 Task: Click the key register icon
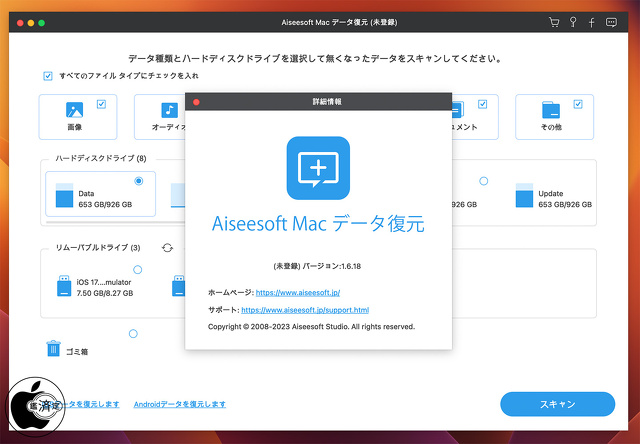pyautogui.click(x=573, y=22)
